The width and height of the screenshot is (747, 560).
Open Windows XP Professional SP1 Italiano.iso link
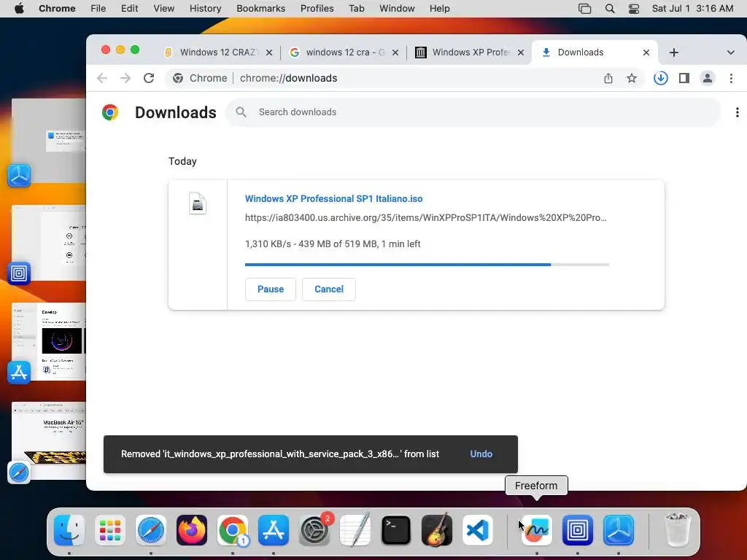[333, 198]
